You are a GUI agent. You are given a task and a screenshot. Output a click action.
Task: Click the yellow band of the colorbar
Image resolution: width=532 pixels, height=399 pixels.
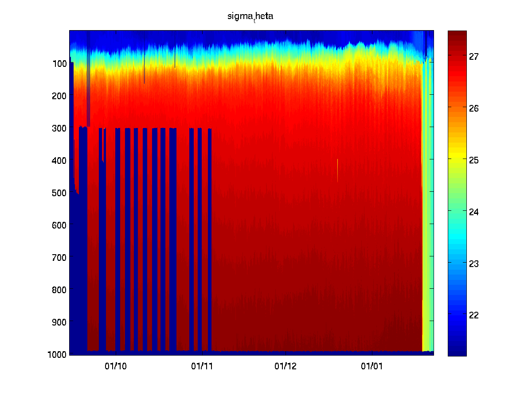(457, 155)
